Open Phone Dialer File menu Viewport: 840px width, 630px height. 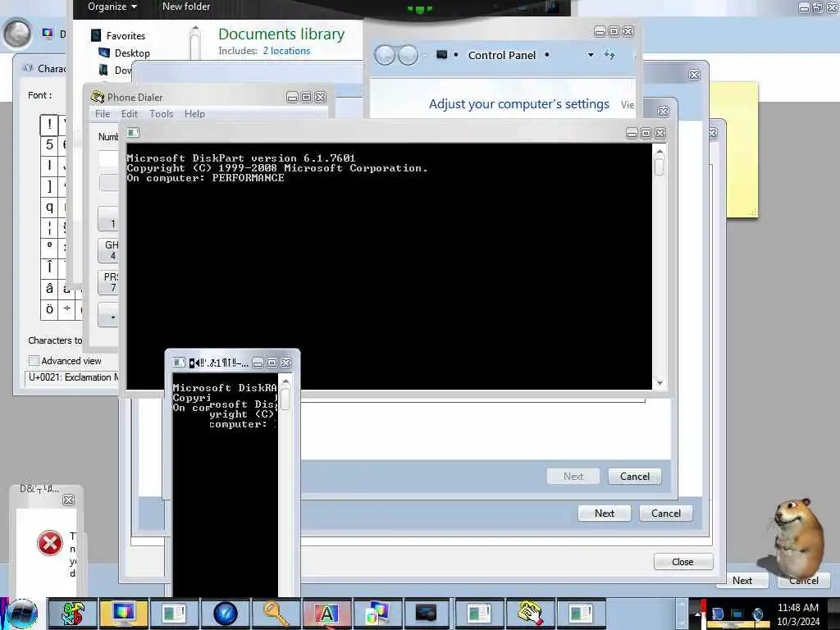point(103,113)
